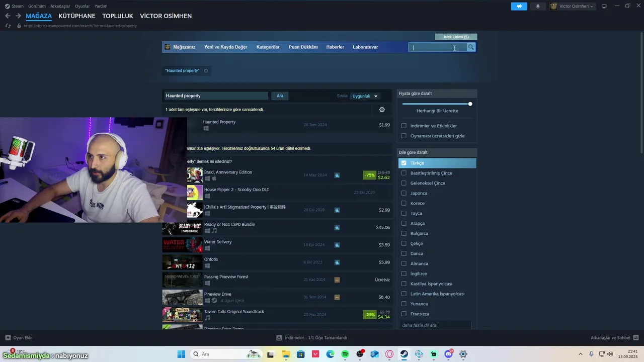Open the Valorant taskbar icon
Image resolution: width=644 pixels, height=362 pixels.
tap(315, 354)
